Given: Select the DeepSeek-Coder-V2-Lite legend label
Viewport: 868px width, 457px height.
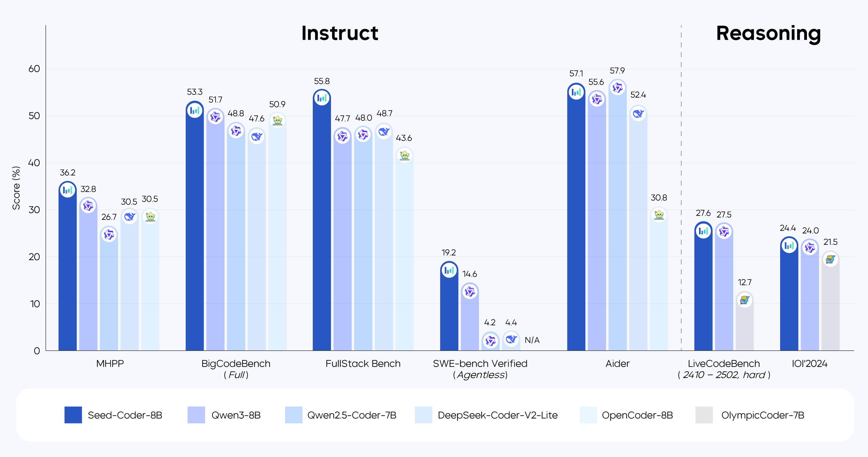Looking at the screenshot, I should pyautogui.click(x=498, y=415).
